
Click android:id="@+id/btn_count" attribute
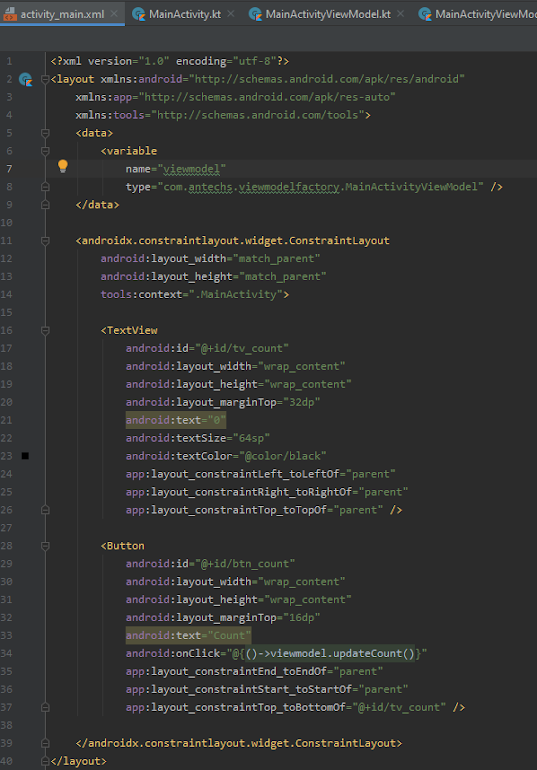pyautogui.click(x=211, y=564)
